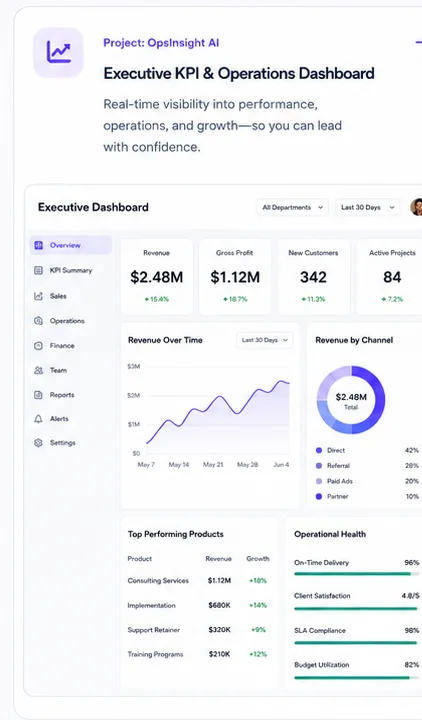422x720 pixels.
Task: Click the Operations sidebar icon
Action: (39, 321)
